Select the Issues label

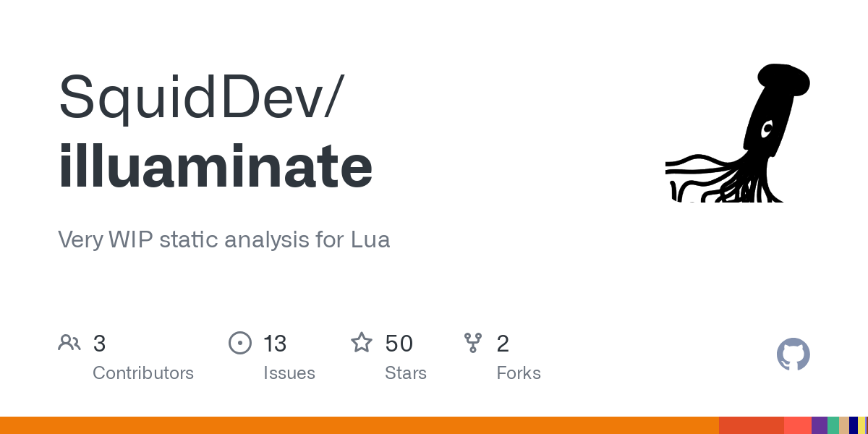click(x=289, y=373)
